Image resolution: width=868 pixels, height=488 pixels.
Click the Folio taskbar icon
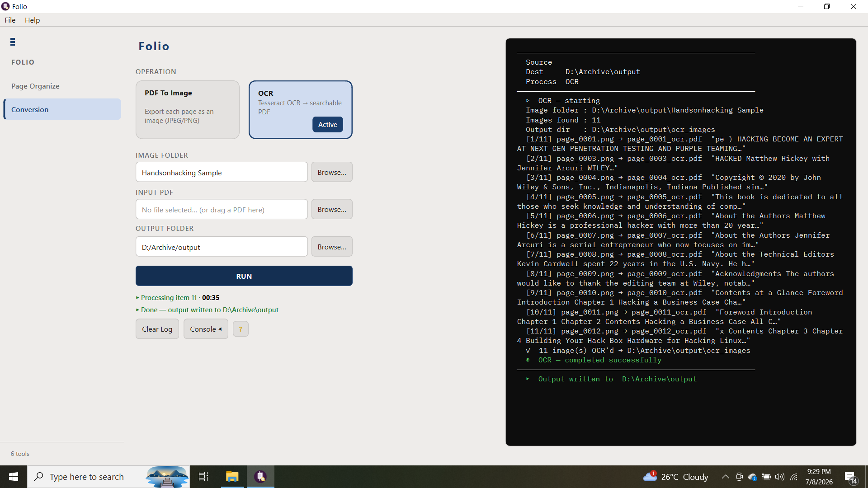click(260, 477)
